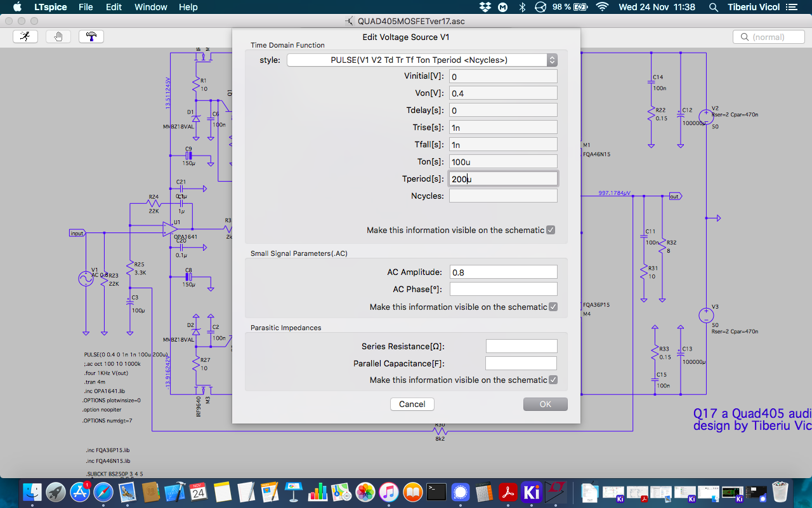This screenshot has width=812, height=508.
Task: Open the File menu
Action: tap(86, 7)
